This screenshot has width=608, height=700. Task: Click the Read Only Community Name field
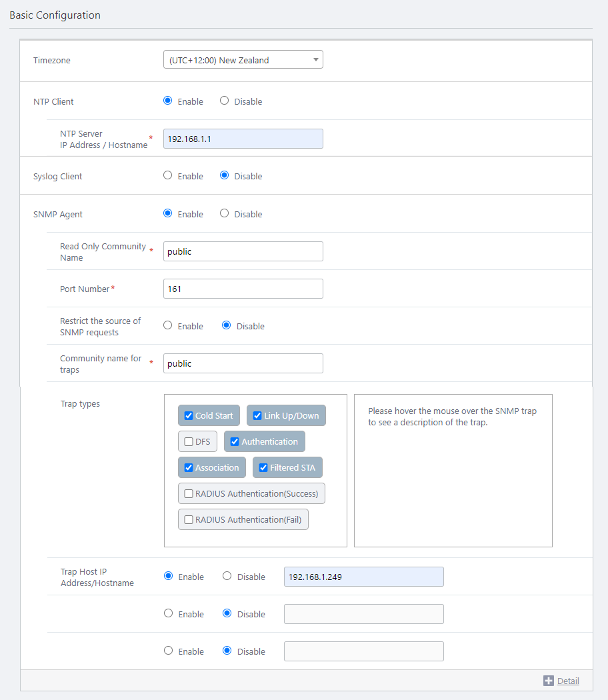point(243,251)
